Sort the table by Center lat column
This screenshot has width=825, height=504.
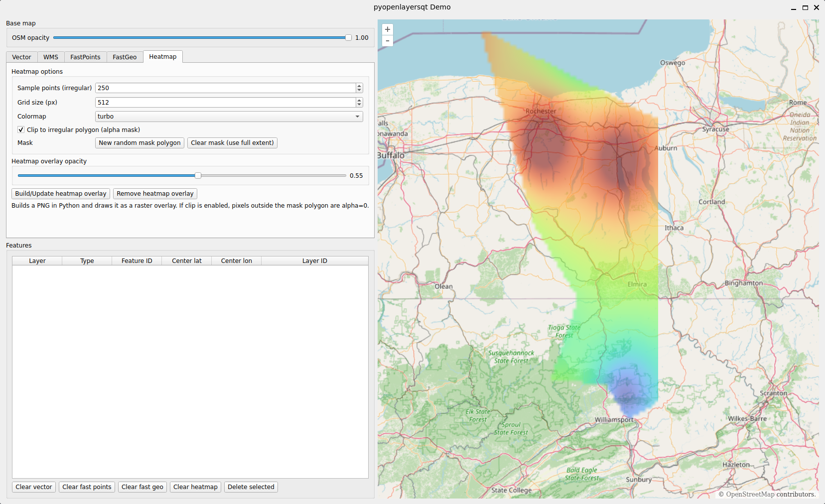[187, 261]
